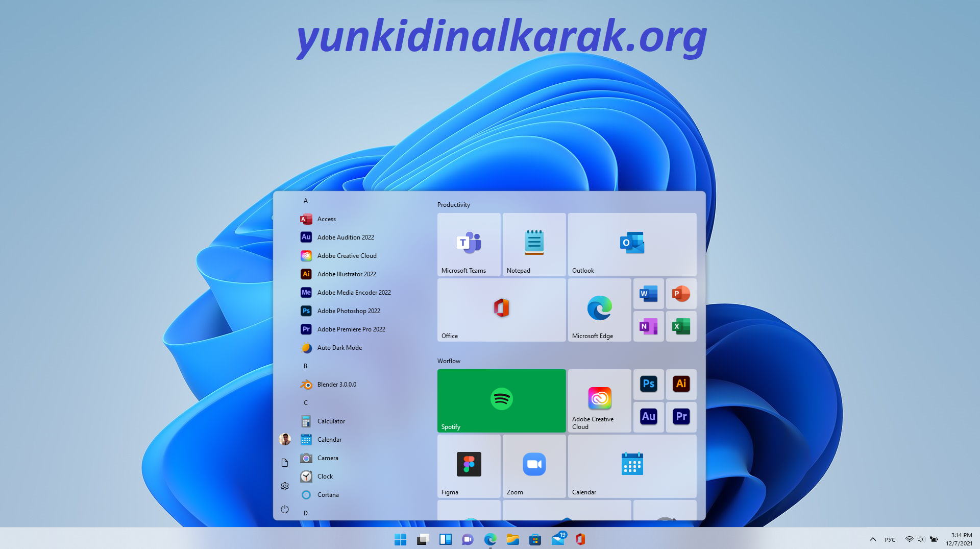980x549 pixels.
Task: Click the volume speaker icon
Action: pyautogui.click(x=921, y=539)
